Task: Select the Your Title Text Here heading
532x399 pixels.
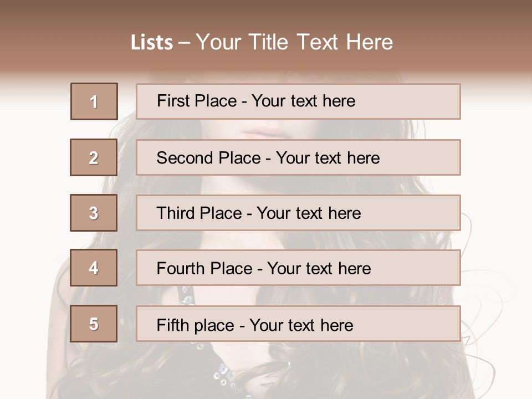Action: pos(294,43)
